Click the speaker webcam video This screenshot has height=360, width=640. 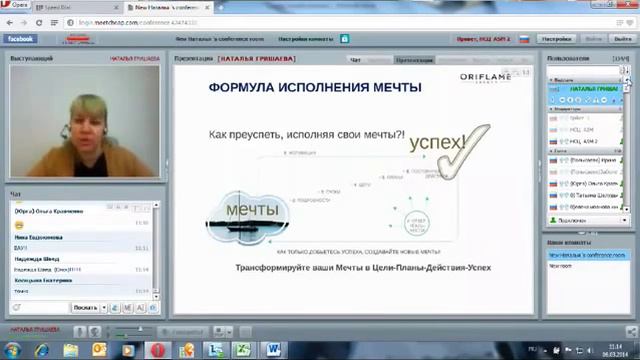pyautogui.click(x=85, y=121)
